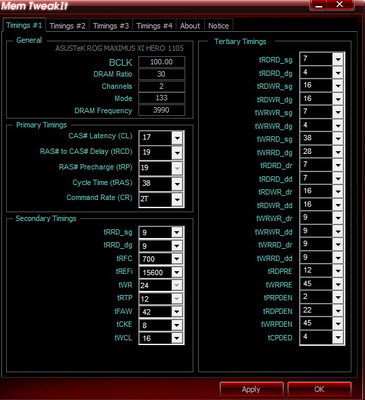Open the Timings #4 tab
365x400 pixels.
[x=154, y=26]
